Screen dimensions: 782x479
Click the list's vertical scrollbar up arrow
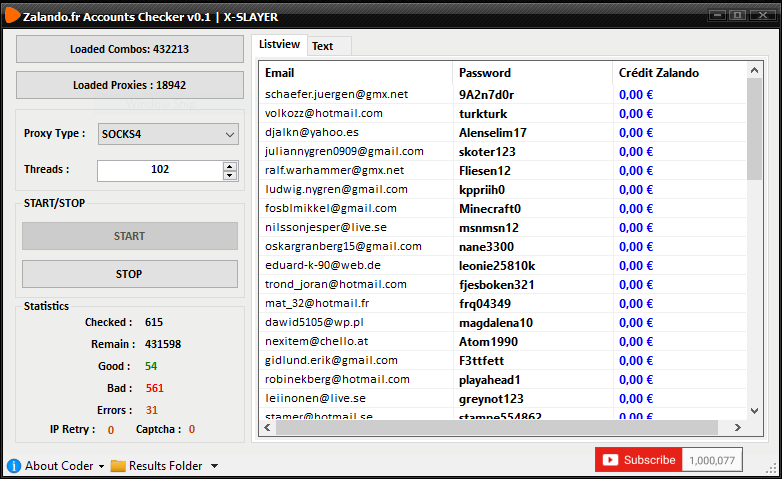tap(755, 70)
